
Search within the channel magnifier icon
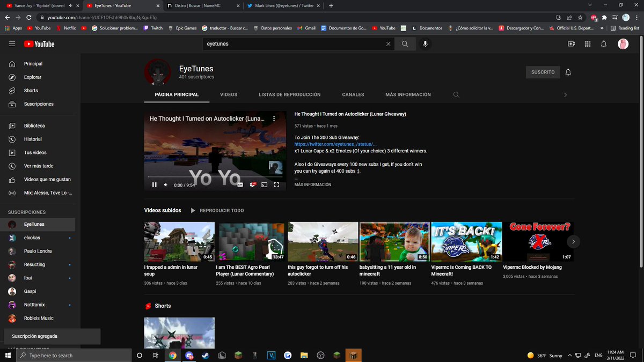pyautogui.click(x=456, y=95)
